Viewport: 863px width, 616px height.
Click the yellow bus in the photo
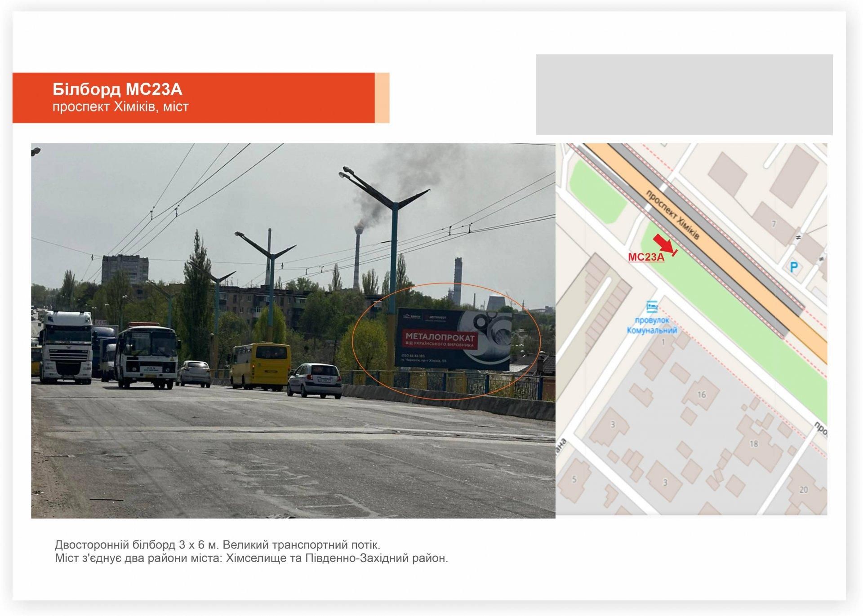pos(260,365)
